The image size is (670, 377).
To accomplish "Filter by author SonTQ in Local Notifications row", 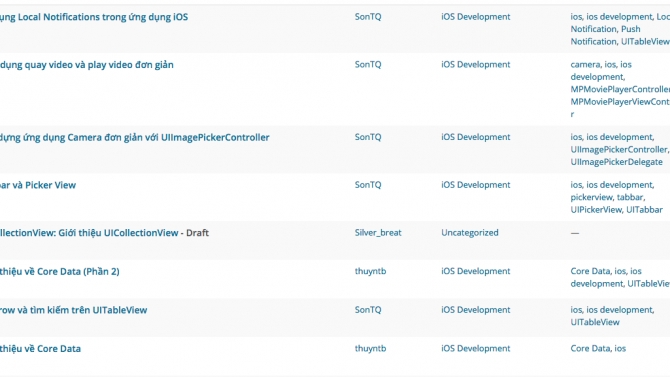I will point(368,17).
